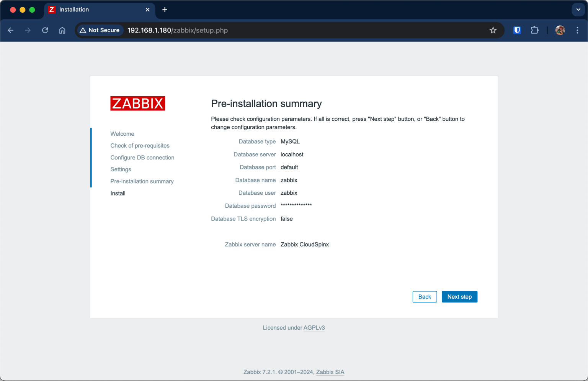Screen dimensions: 588x381
Task: Go to the browser home page
Action: pos(62,30)
